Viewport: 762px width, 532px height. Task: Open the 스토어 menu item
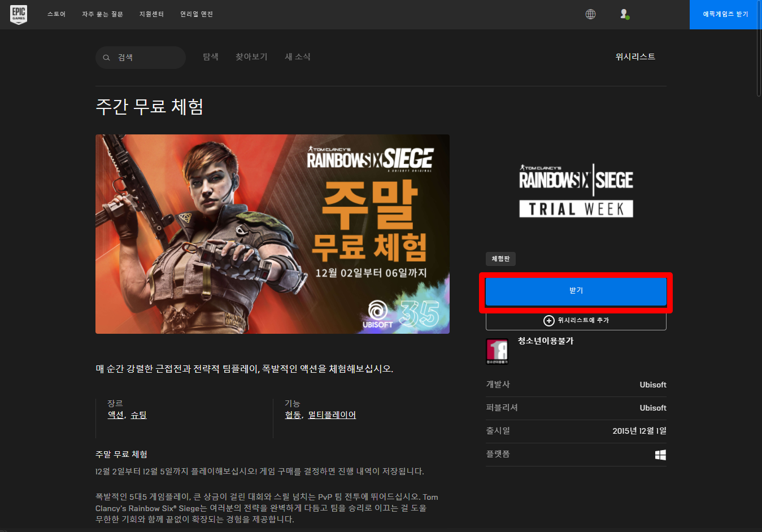(56, 14)
